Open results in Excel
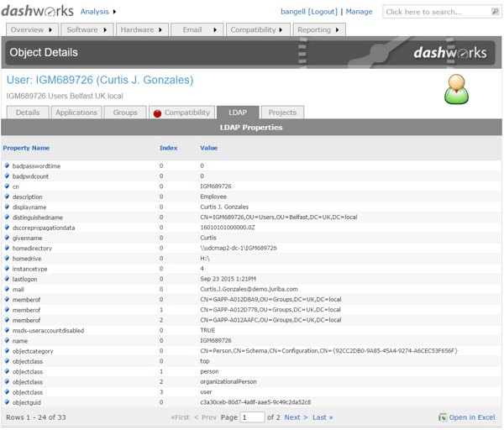Viewport: 504px width, 430px height. coord(472,417)
